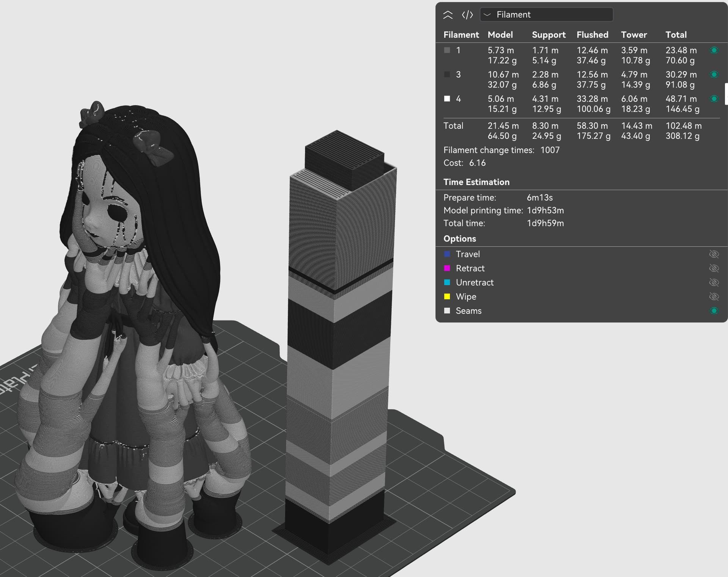Screen dimensions: 728x577
Task: Click filament 3 dark color swatch
Action: [447, 75]
